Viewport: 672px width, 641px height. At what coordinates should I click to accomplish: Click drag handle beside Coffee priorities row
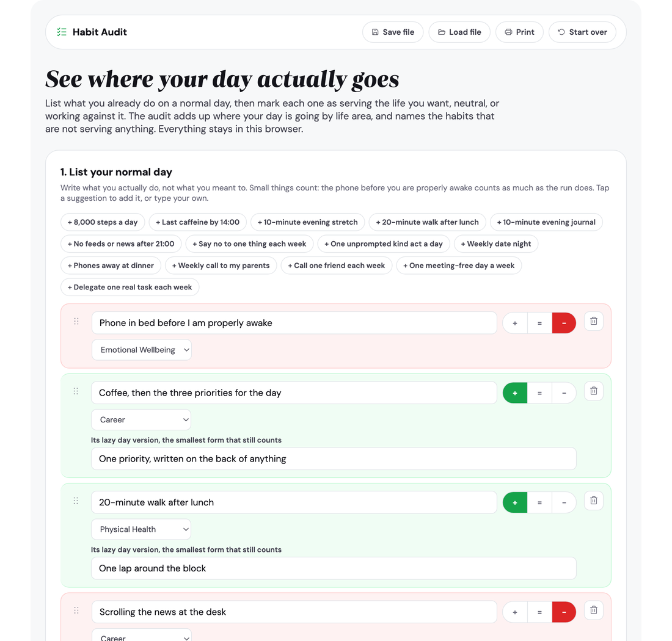click(76, 391)
